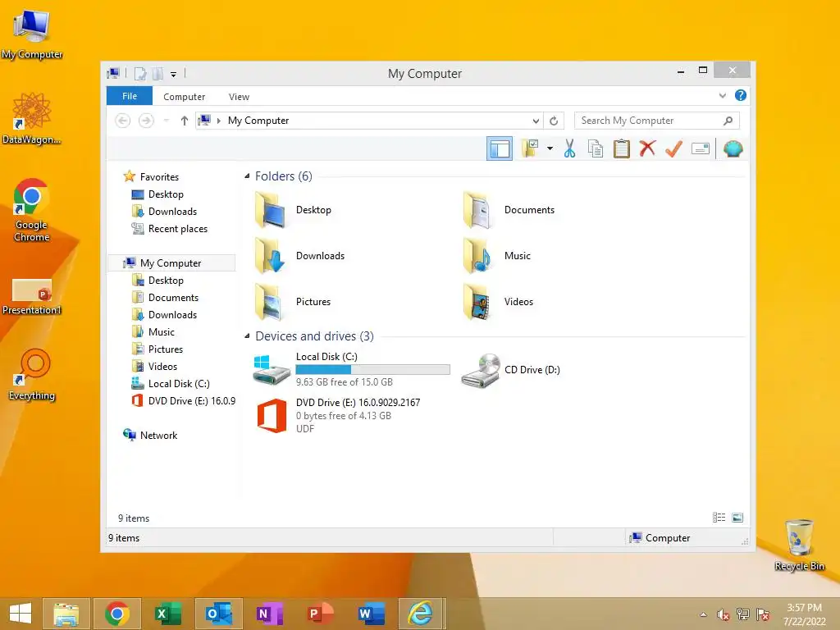Viewport: 840px width, 630px height.
Task: Expand the ribbon with the chevron
Action: point(722,96)
